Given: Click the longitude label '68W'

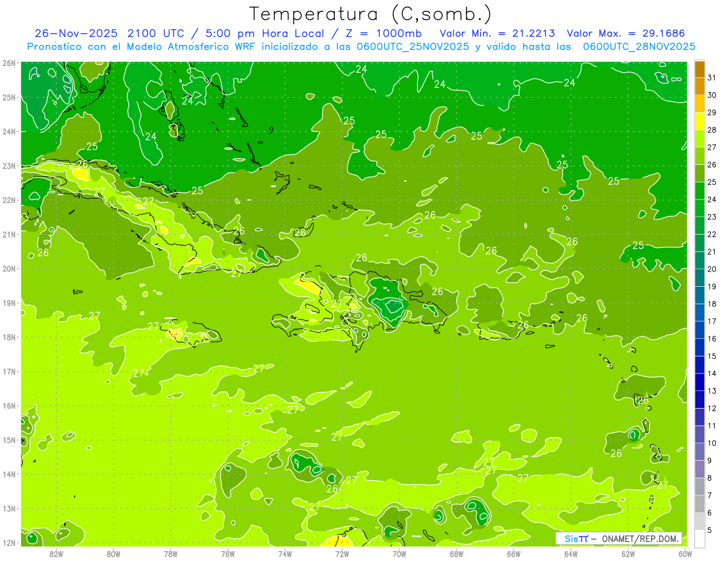Looking at the screenshot, I should click(457, 554).
